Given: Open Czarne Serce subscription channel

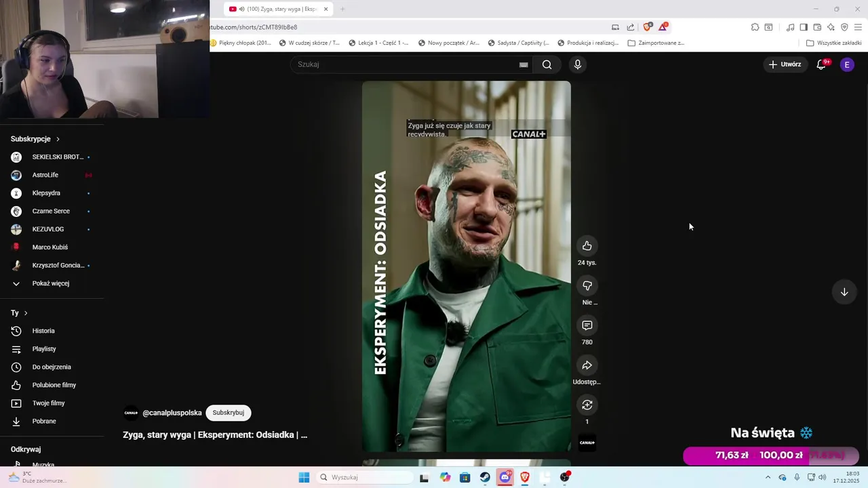Looking at the screenshot, I should 51,211.
